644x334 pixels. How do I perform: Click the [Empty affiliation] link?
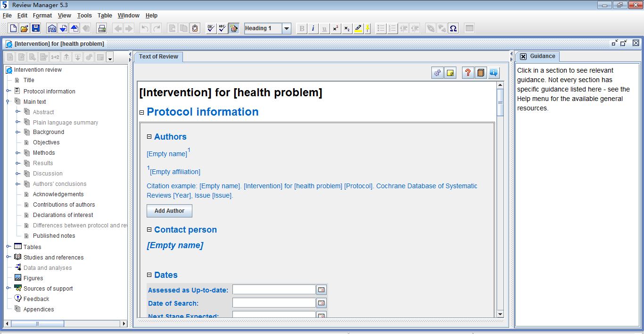coord(175,172)
